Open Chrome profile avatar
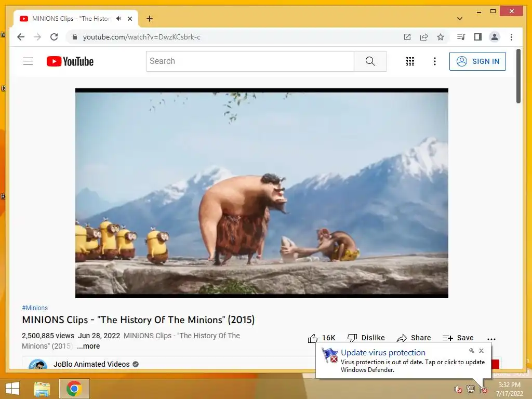 coord(495,37)
